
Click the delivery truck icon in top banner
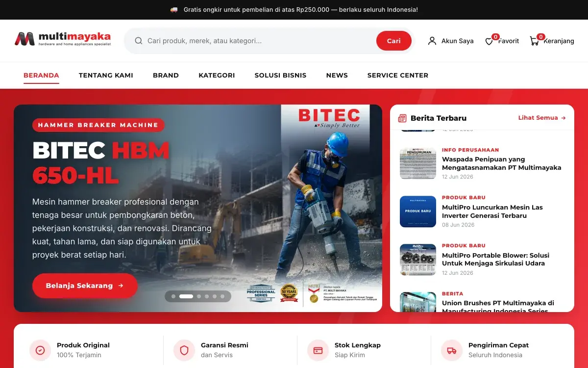[x=174, y=10]
